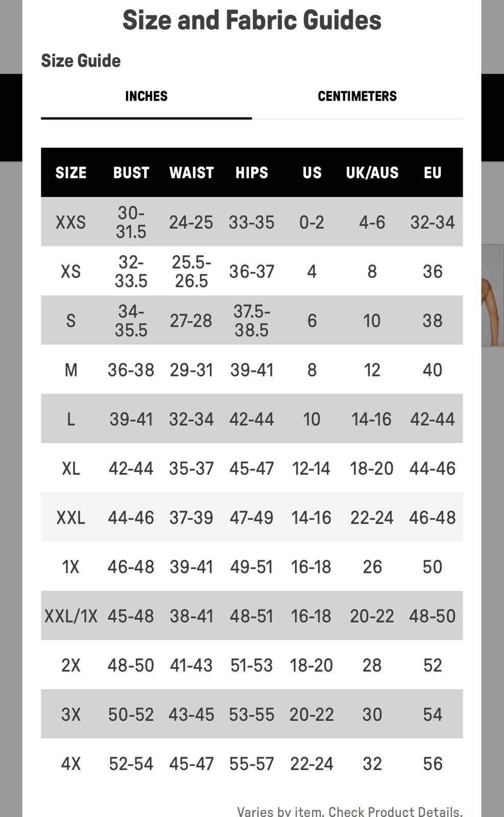Screen dimensions: 504x817
Task: Click the WAIST column header
Action: (x=191, y=173)
